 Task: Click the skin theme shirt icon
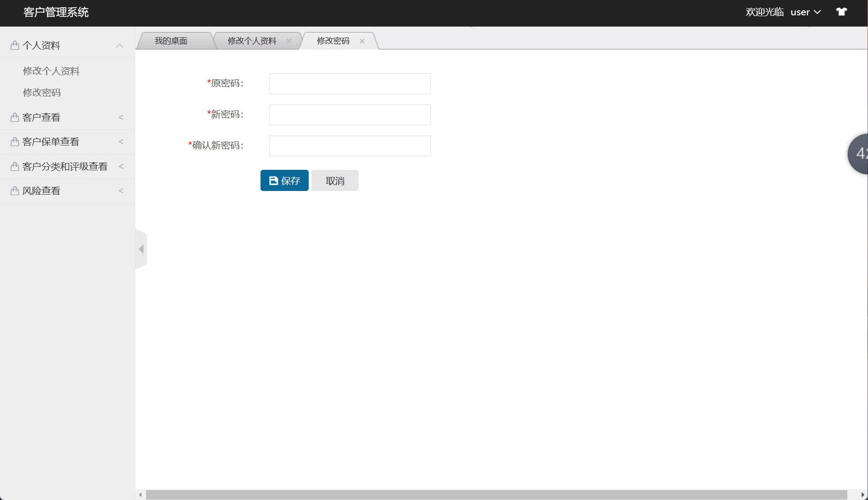click(841, 12)
